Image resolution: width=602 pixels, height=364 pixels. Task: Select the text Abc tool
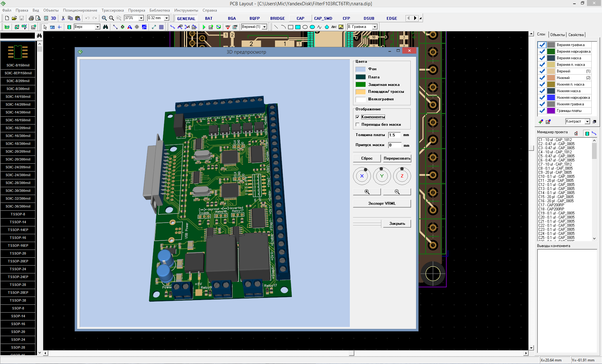(x=334, y=27)
